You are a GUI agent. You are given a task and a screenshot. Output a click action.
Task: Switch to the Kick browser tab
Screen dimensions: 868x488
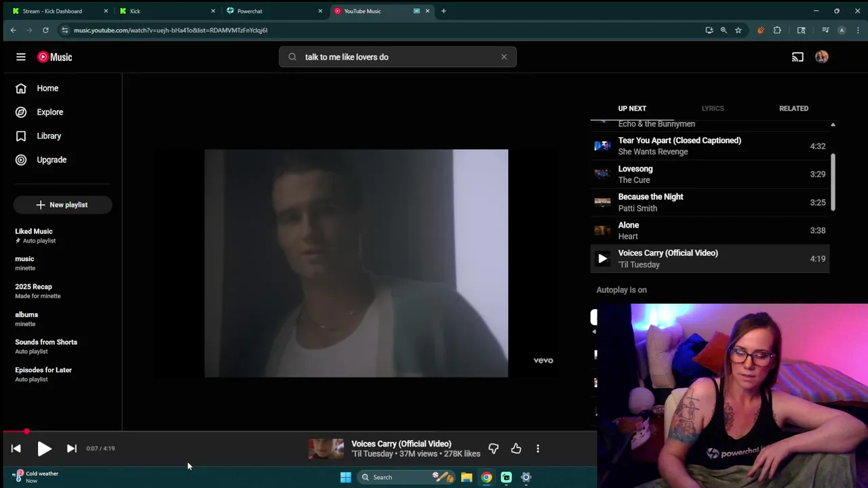[x=166, y=11]
